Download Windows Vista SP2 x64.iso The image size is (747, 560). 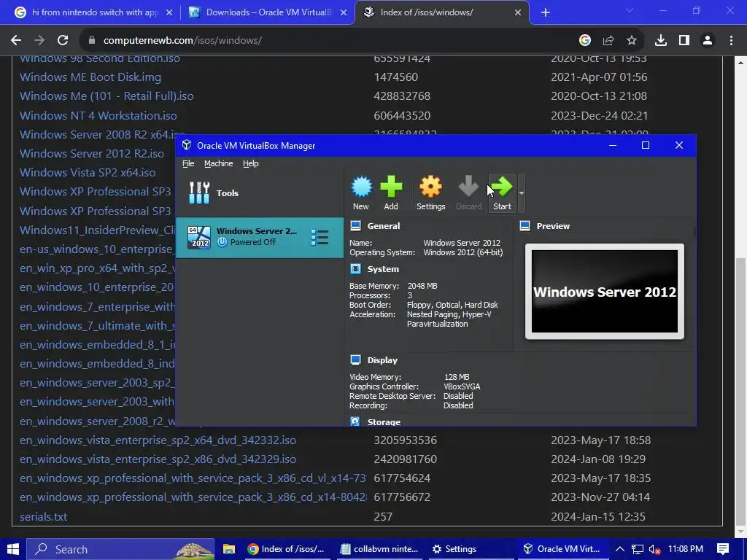tap(88, 173)
